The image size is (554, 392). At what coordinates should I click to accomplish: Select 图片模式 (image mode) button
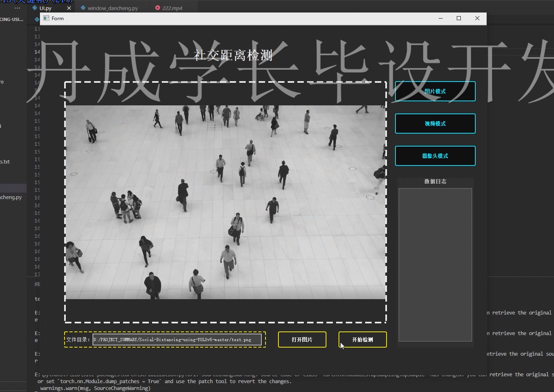pyautogui.click(x=435, y=91)
